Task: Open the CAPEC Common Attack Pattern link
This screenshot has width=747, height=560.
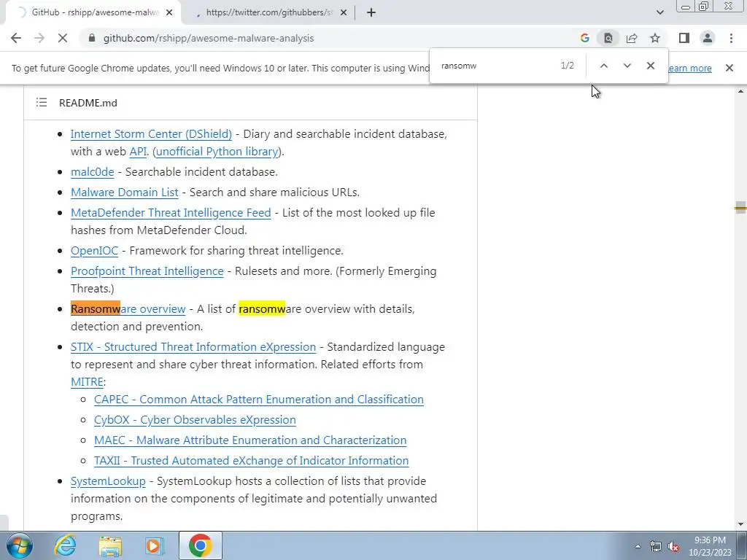Action: (x=259, y=400)
